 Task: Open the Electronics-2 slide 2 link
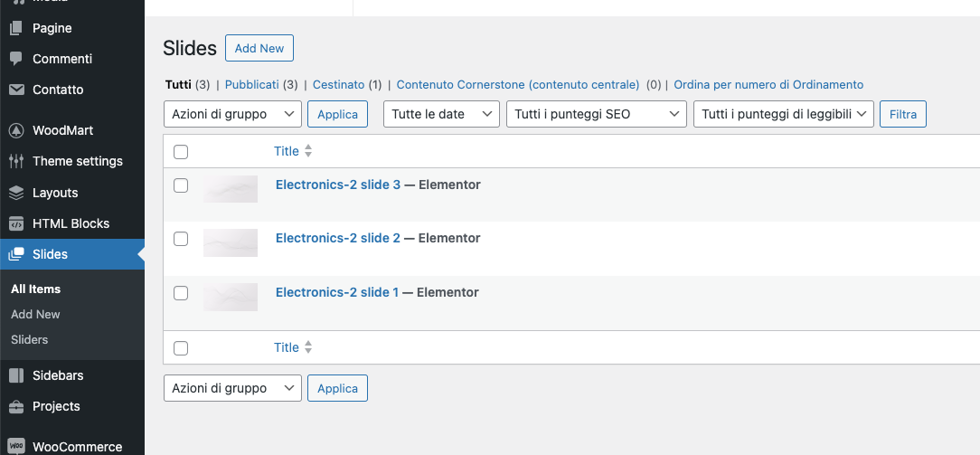click(337, 238)
